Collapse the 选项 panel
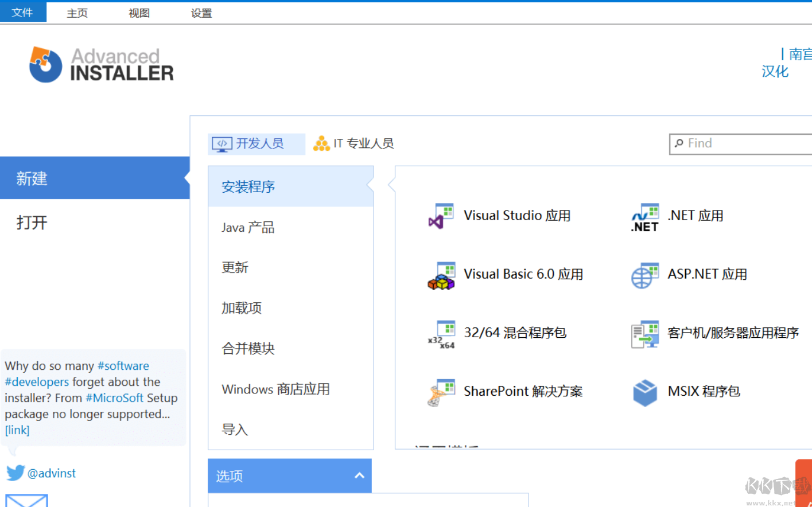This screenshot has height=507, width=812. [x=359, y=475]
